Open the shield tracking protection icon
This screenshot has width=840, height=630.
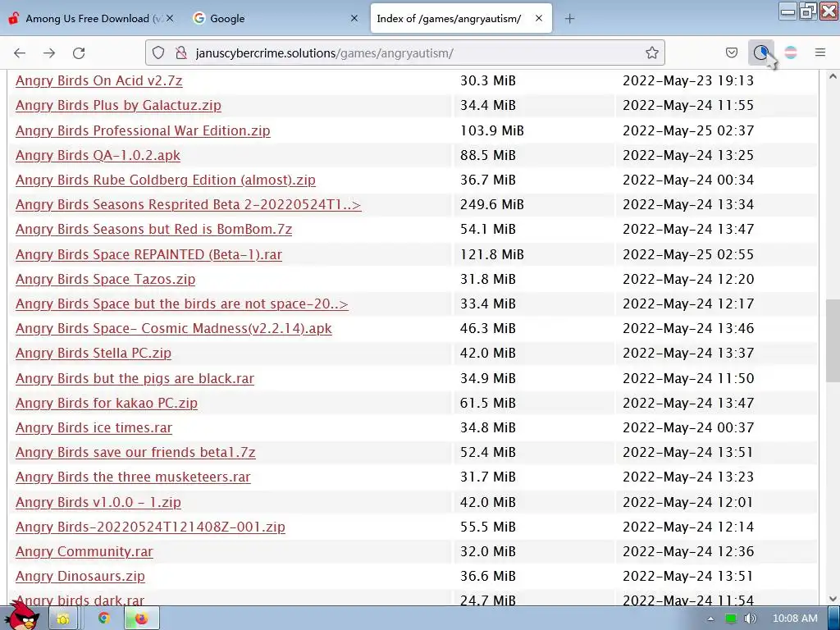158,52
